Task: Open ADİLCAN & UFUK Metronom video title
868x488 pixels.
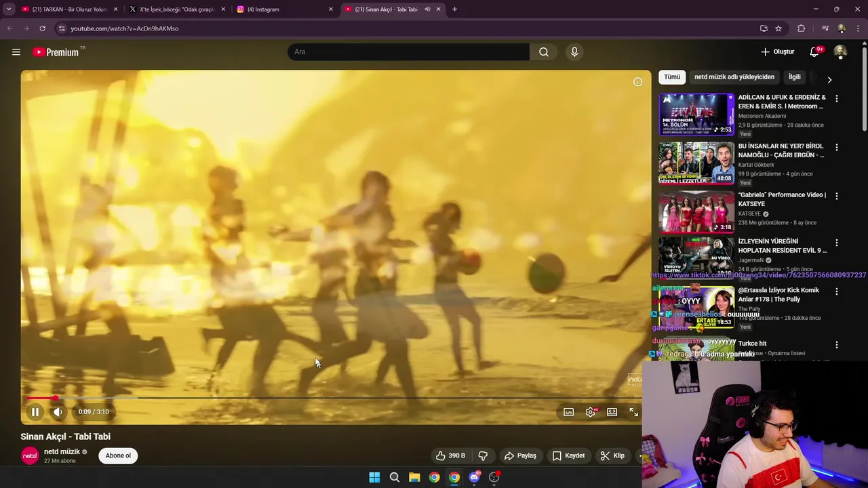Action: [782, 102]
